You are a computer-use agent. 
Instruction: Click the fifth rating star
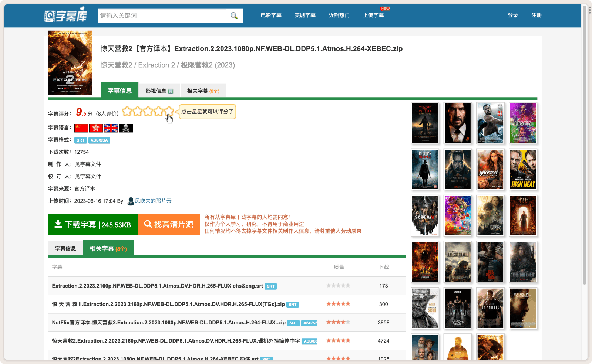(x=169, y=111)
